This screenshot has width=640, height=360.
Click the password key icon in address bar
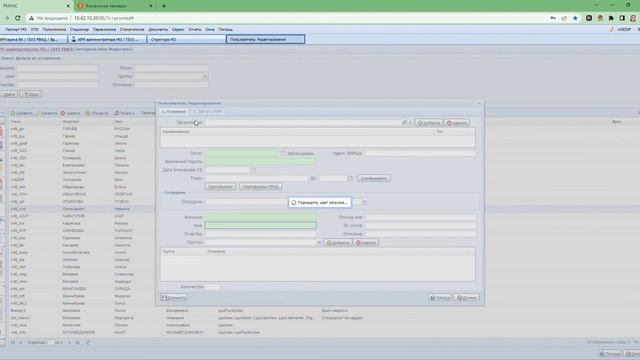point(553,18)
